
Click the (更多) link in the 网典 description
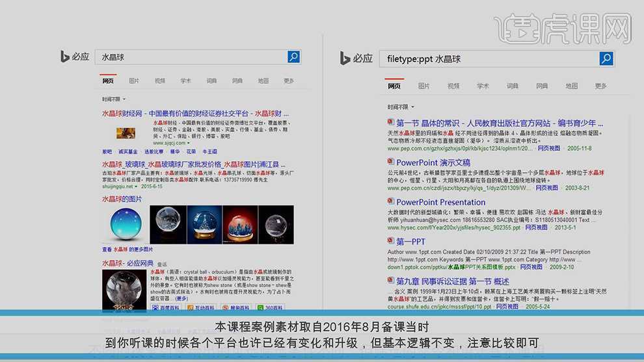(x=181, y=298)
